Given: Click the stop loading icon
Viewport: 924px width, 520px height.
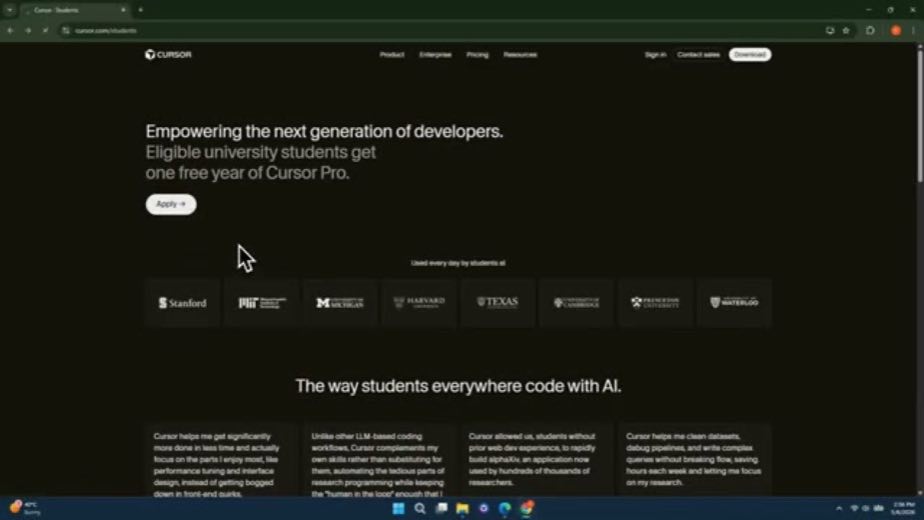Looking at the screenshot, I should click(x=45, y=31).
